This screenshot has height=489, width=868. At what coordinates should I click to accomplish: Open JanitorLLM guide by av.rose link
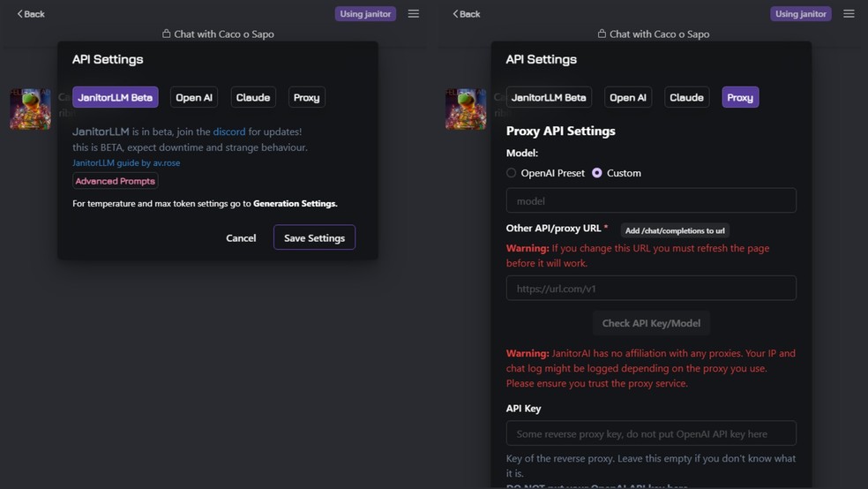pyautogui.click(x=126, y=163)
